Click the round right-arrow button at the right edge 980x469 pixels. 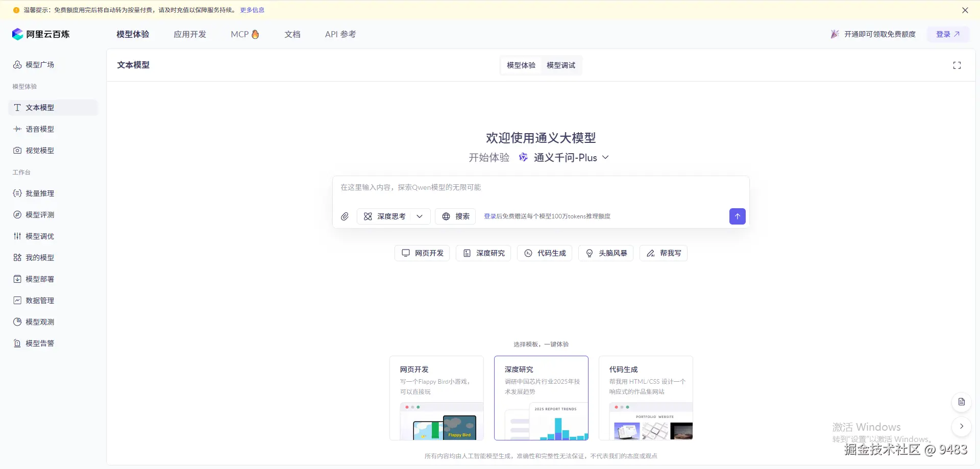point(962,426)
